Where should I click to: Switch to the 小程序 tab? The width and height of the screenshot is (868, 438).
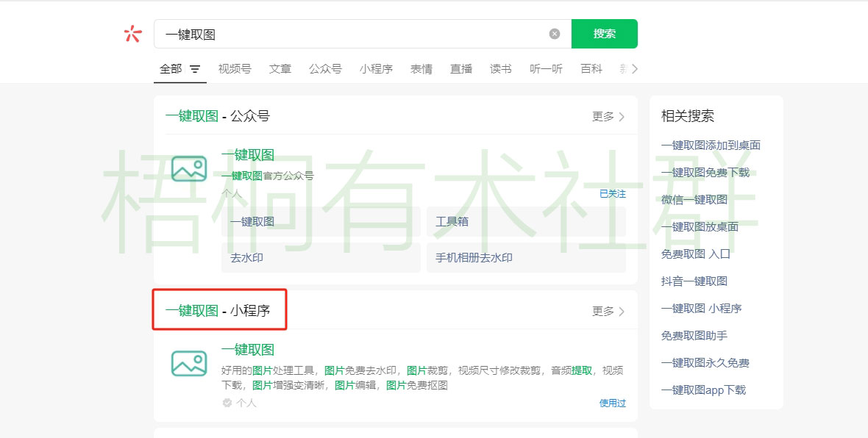376,68
